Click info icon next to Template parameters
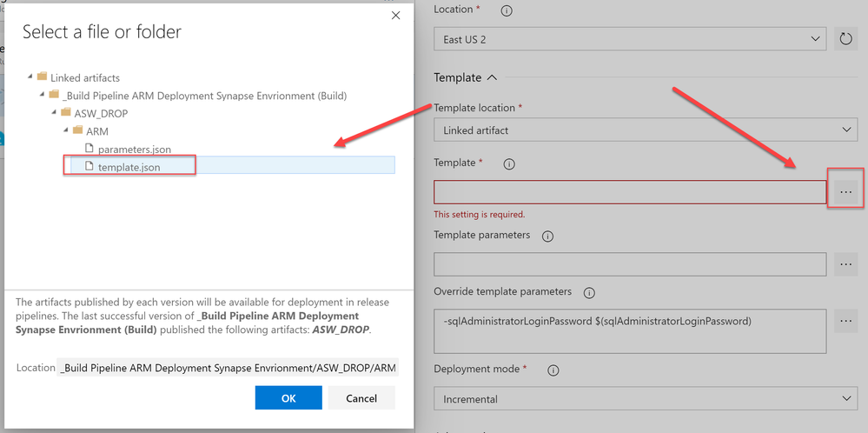868x433 pixels. 548,236
